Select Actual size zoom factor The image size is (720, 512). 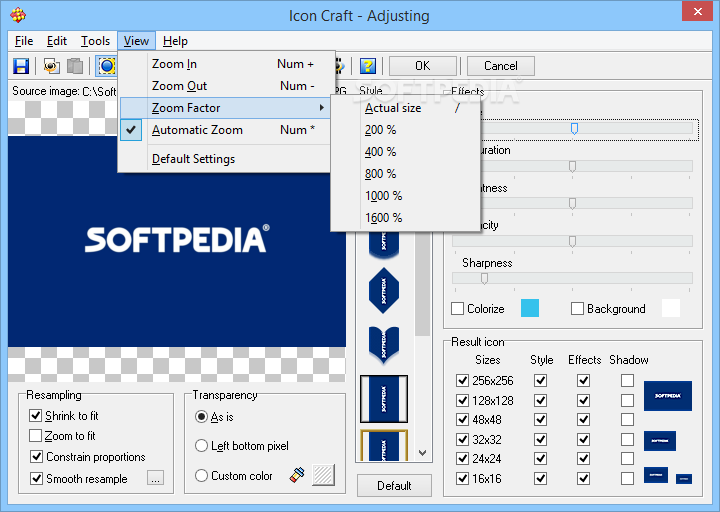tap(405, 108)
